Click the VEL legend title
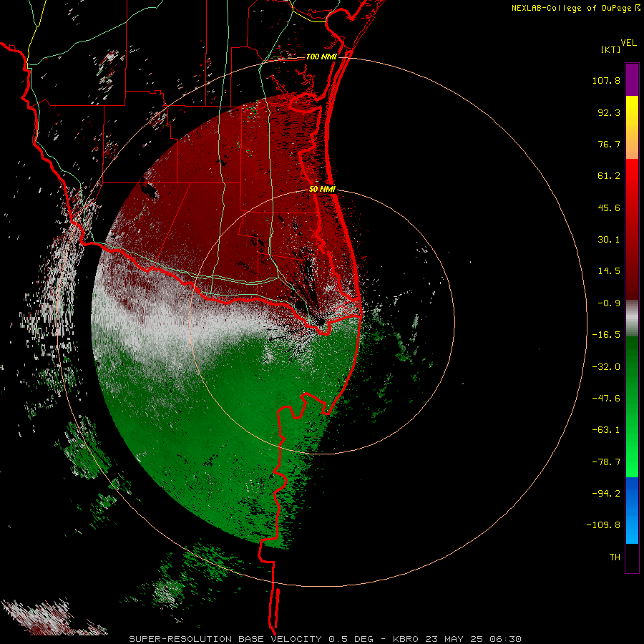Screen dimensions: 644x644 coord(628,43)
